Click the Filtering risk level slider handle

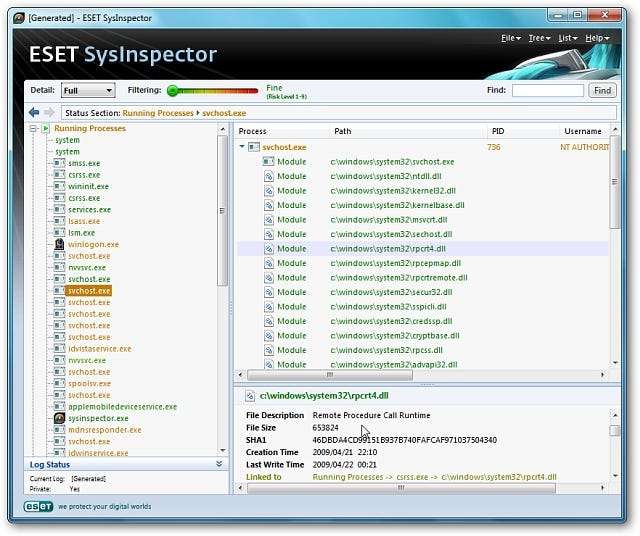[x=173, y=90]
